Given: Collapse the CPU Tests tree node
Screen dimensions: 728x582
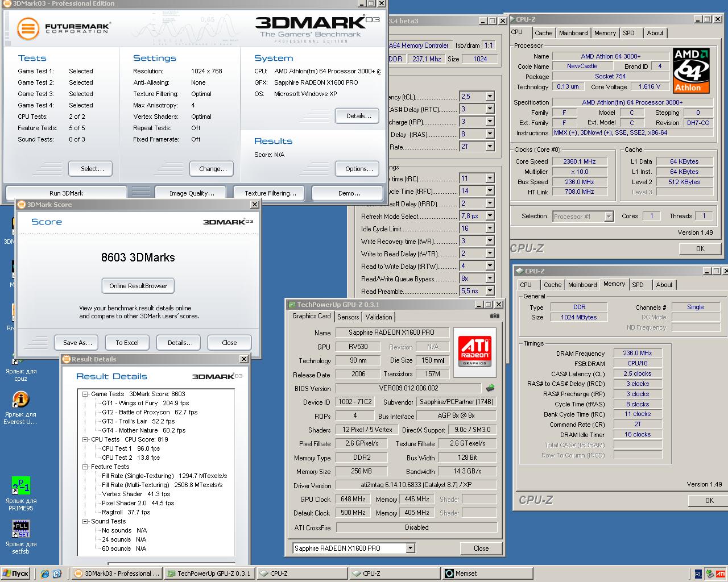Looking at the screenshot, I should (x=85, y=439).
